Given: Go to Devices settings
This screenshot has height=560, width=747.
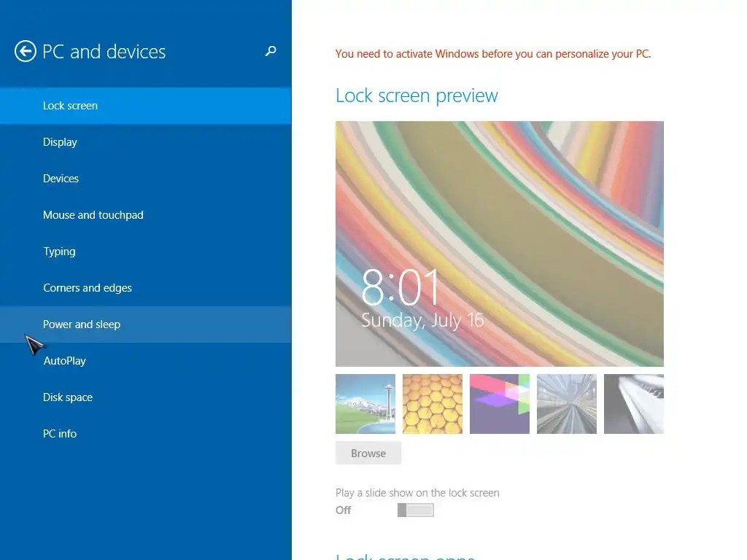Looking at the screenshot, I should [x=146, y=179].
